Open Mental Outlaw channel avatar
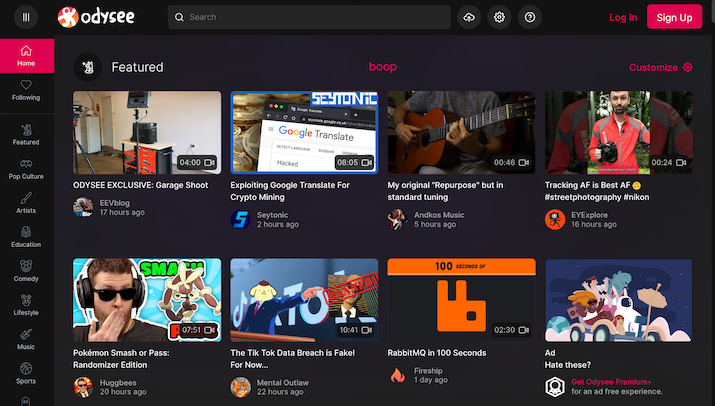This screenshot has width=715, height=406. [240, 387]
